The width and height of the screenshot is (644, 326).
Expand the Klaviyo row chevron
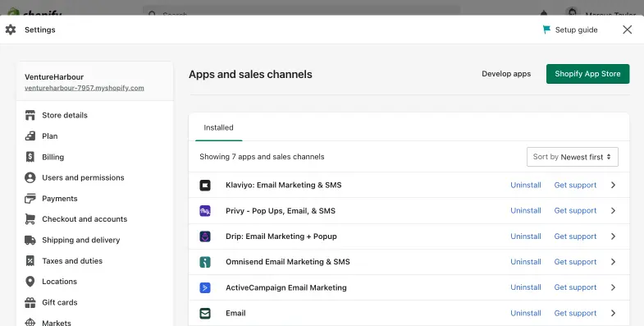[x=613, y=185]
